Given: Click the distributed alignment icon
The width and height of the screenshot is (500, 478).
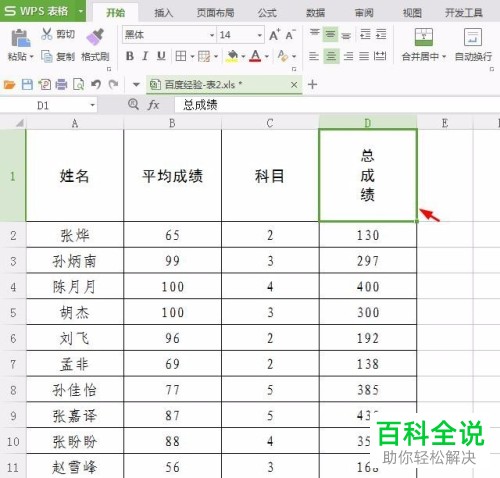Looking at the screenshot, I should (380, 56).
